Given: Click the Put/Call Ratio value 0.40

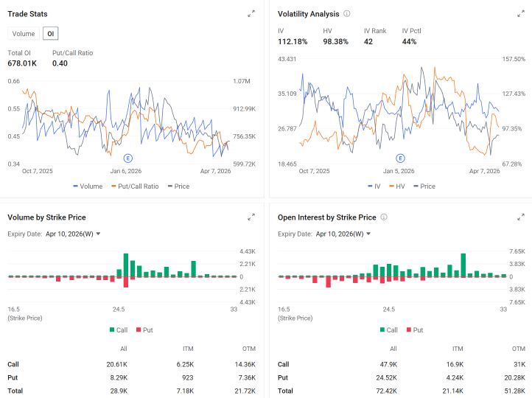Looking at the screenshot, I should click(60, 63).
